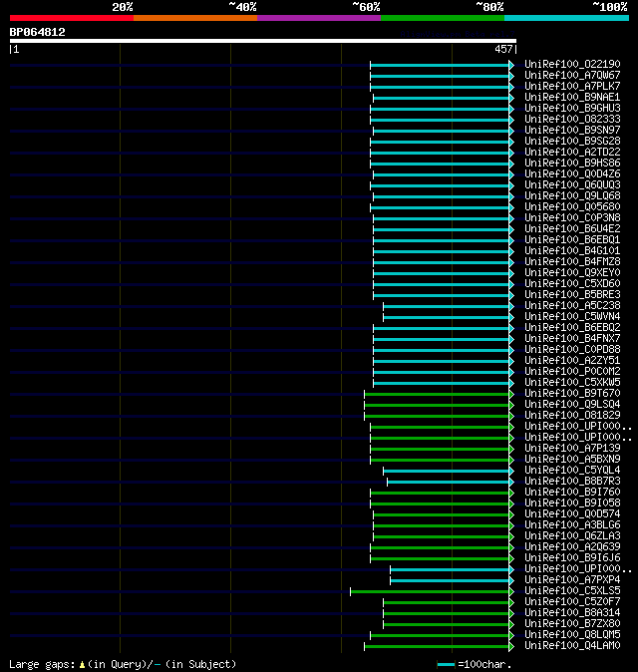
Task: Click the UniRef100_B6EBQ1 label
Action: [x=572, y=240]
